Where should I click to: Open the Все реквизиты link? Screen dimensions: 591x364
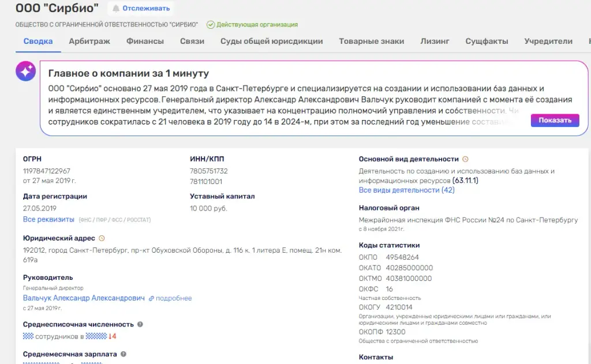click(x=48, y=219)
